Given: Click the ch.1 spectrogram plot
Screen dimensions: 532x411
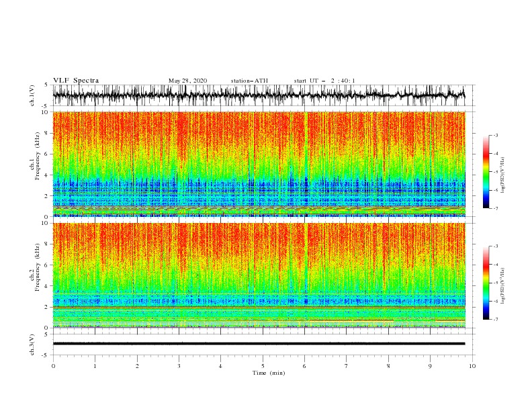Looking at the screenshot, I should (259, 164).
